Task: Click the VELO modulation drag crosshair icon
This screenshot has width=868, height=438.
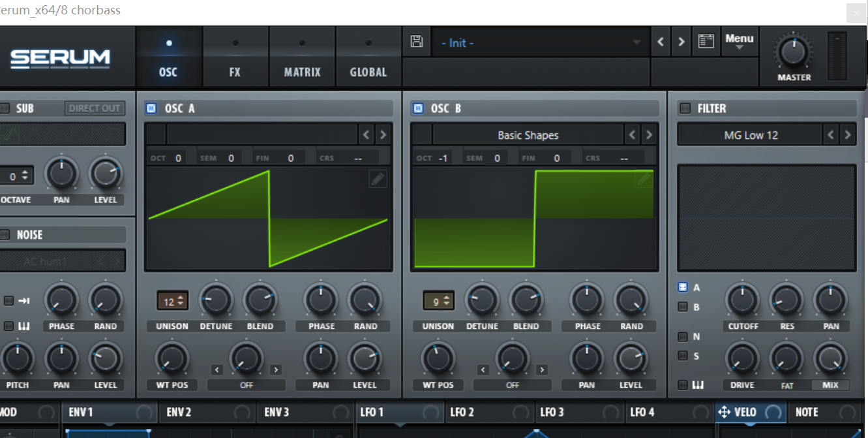Action: click(x=724, y=412)
